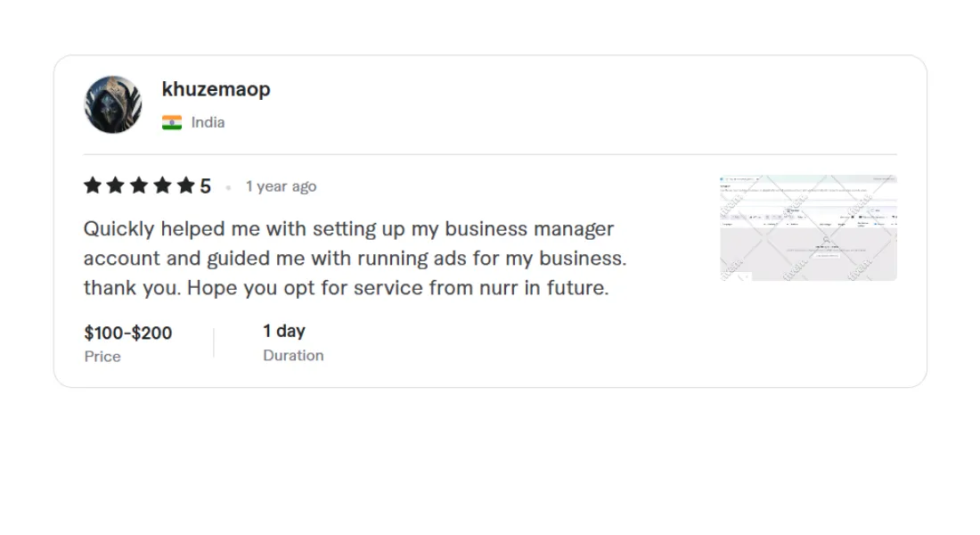Click the khuzemaop profile avatar
This screenshot has height=535, width=980.
click(113, 104)
